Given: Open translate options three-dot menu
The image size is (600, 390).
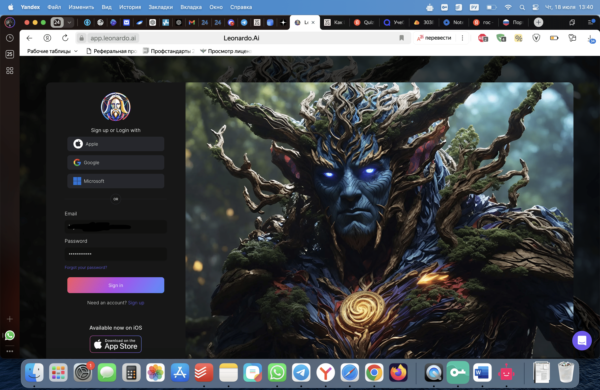Looking at the screenshot, I should [462, 38].
